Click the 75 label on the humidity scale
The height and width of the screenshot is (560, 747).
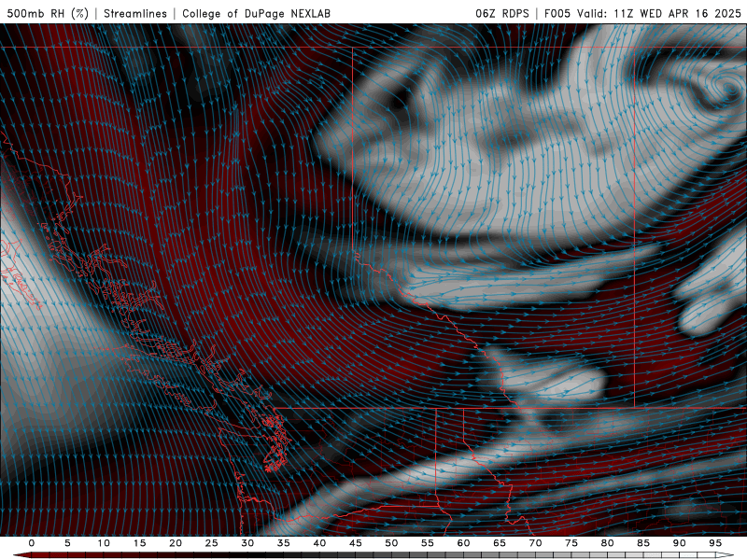point(571,543)
